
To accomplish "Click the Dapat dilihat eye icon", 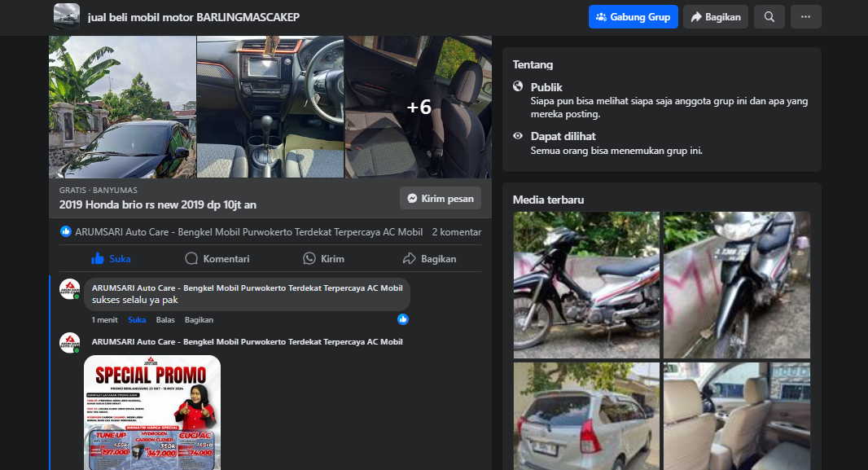I will click(x=518, y=136).
